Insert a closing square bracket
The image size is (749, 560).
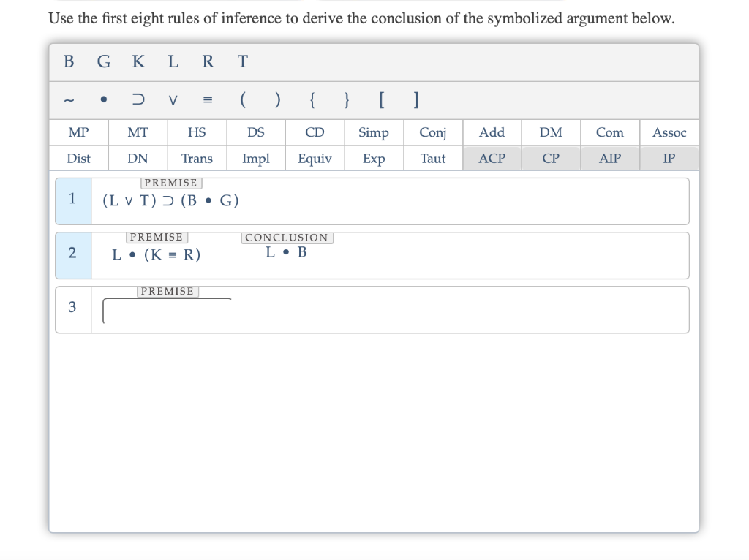point(415,99)
